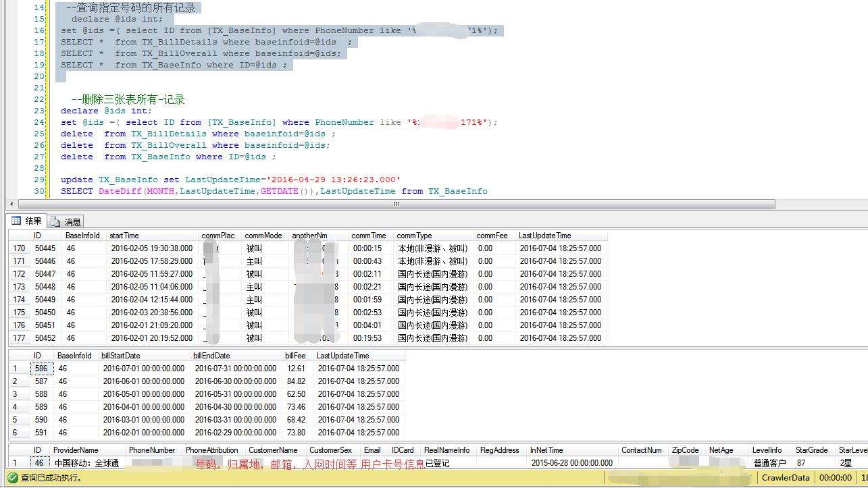Click the horizontal scrollbar thumb in editor
The image size is (868, 488).
click(396, 204)
